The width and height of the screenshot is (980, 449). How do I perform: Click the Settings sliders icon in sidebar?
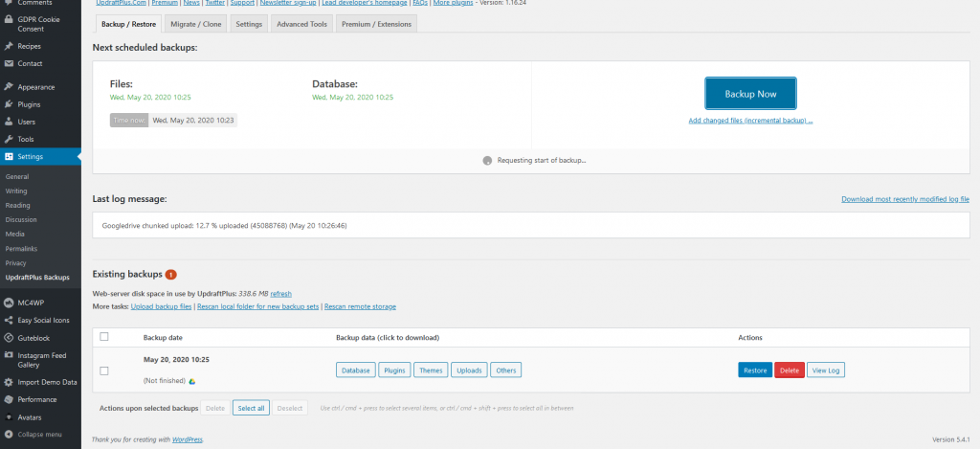click(x=9, y=156)
